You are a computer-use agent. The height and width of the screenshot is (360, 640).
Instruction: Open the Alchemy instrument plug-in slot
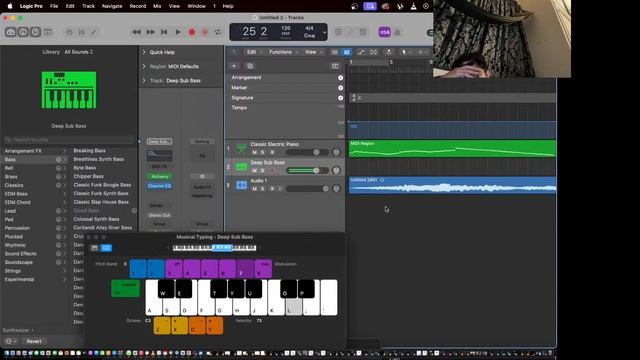(x=159, y=177)
